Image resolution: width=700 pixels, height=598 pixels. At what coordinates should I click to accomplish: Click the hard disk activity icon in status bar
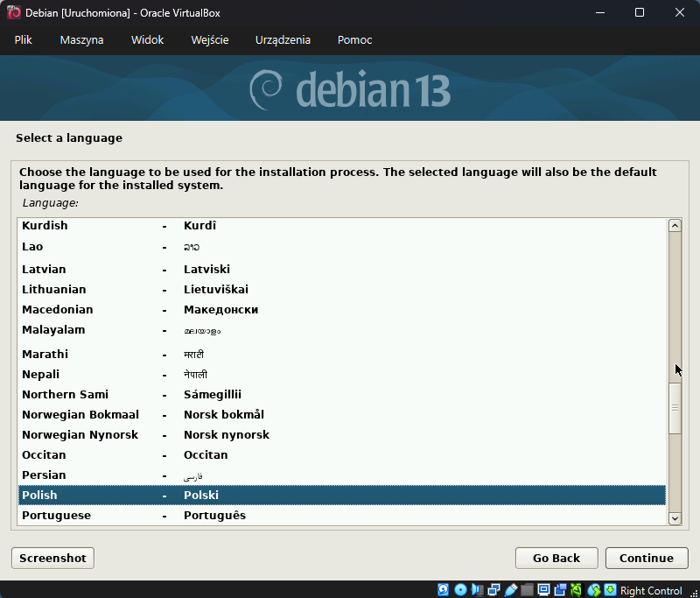[444, 589]
